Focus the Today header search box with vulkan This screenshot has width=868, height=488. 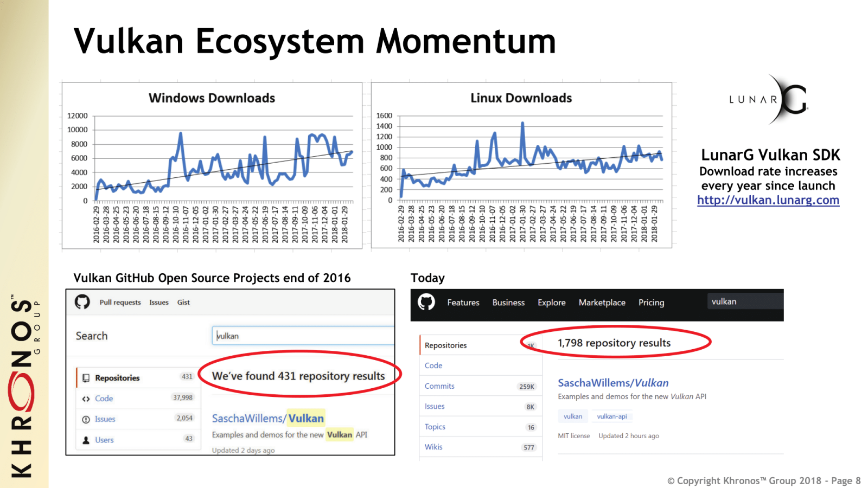745,301
